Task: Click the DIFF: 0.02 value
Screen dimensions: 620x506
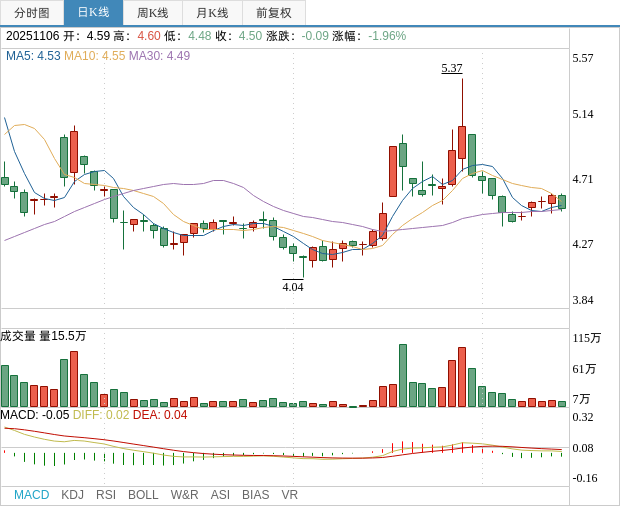Action: coord(101,415)
